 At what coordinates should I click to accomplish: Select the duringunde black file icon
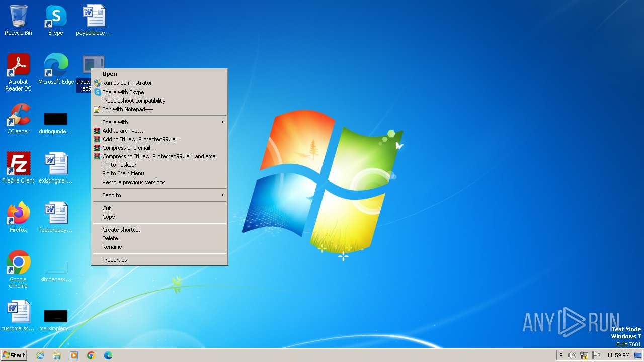55,123
